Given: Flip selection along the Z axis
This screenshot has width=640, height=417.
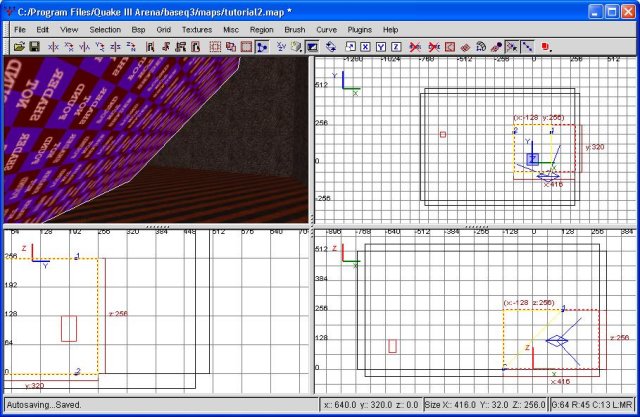Looking at the screenshot, I should tap(115, 47).
